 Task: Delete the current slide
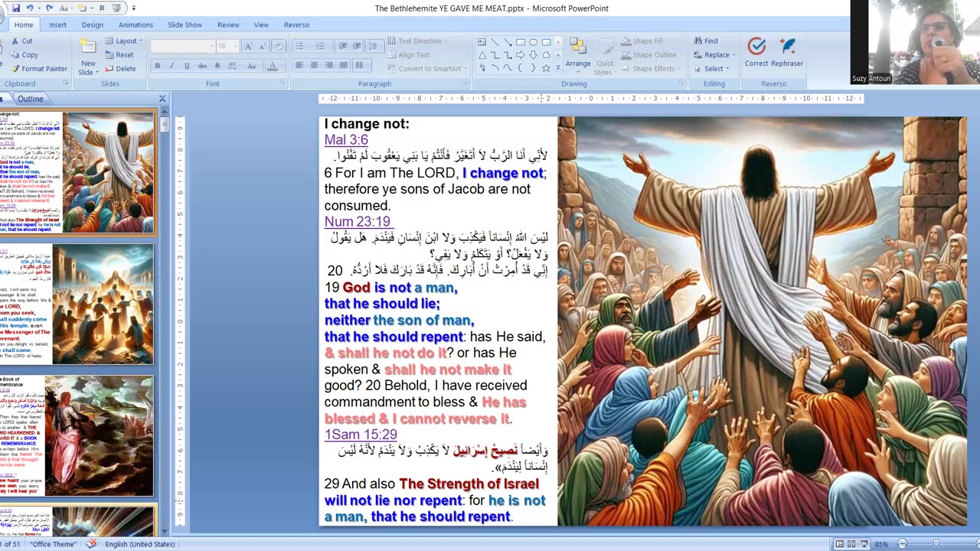tap(120, 69)
